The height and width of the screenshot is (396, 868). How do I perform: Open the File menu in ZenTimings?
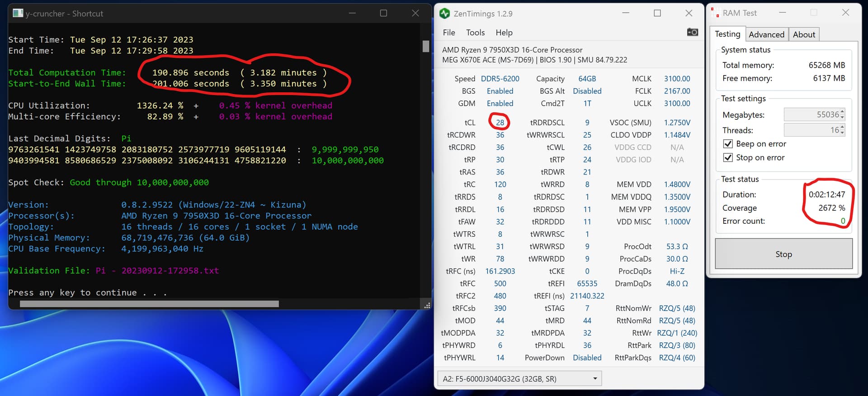449,33
